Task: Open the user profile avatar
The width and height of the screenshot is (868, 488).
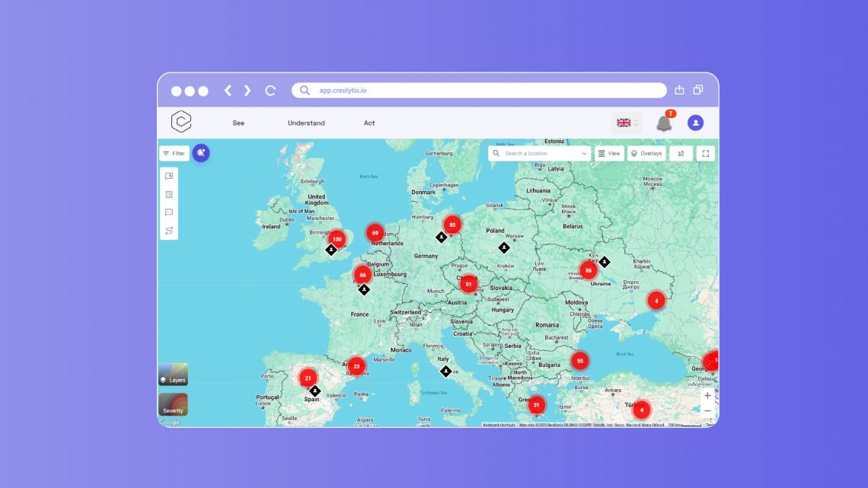Action: (695, 123)
